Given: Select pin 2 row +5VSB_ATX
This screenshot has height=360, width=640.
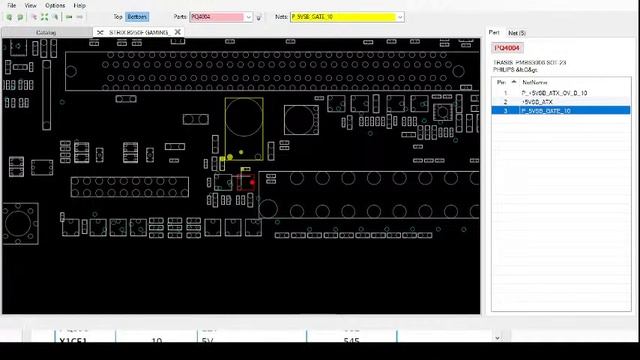Looking at the screenshot, I should 561,102.
